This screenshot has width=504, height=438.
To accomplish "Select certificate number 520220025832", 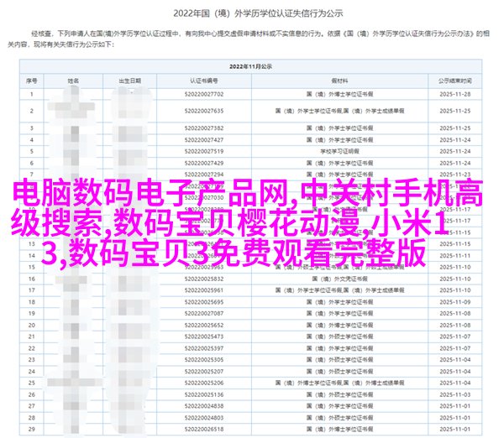I will click(x=204, y=279).
